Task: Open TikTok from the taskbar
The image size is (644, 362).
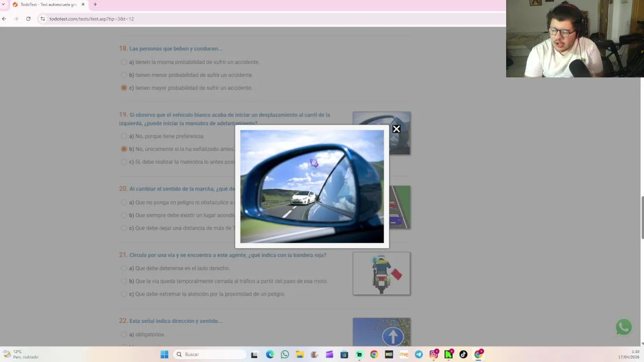Action: tap(463, 354)
